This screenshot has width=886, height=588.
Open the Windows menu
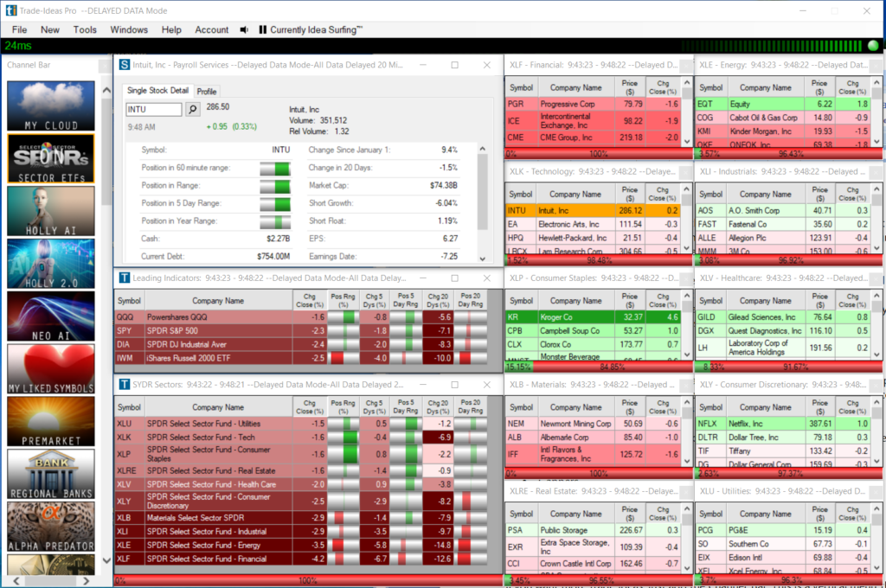coord(129,30)
